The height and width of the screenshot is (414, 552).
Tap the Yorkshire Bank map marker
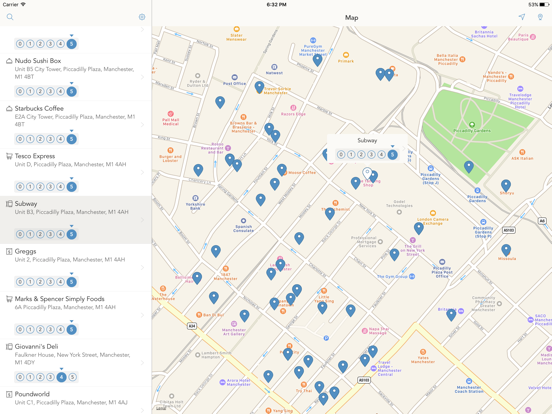point(195,198)
